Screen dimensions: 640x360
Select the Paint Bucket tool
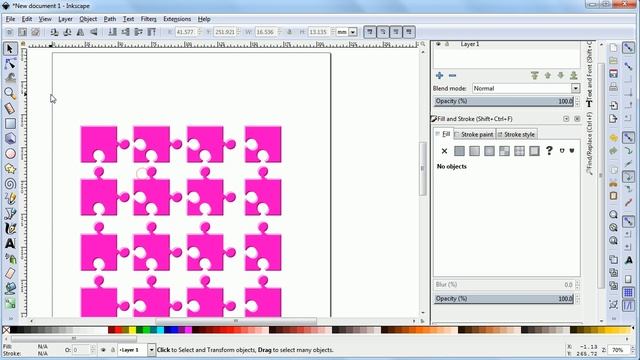10,288
